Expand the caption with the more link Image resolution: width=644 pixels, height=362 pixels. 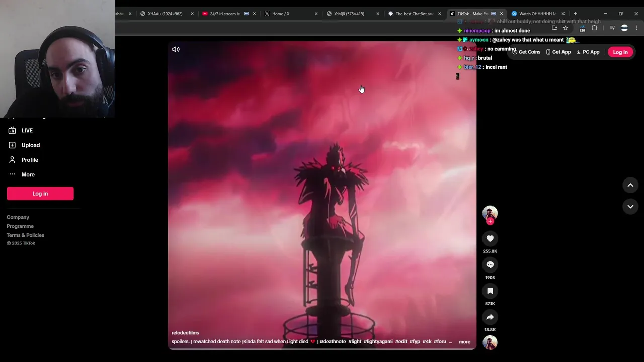click(x=464, y=342)
